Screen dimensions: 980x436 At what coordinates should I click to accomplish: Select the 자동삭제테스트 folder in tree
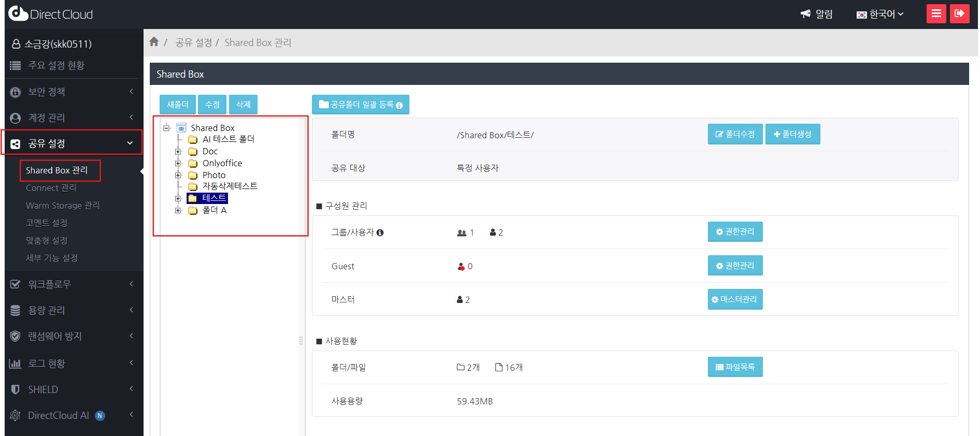click(230, 186)
